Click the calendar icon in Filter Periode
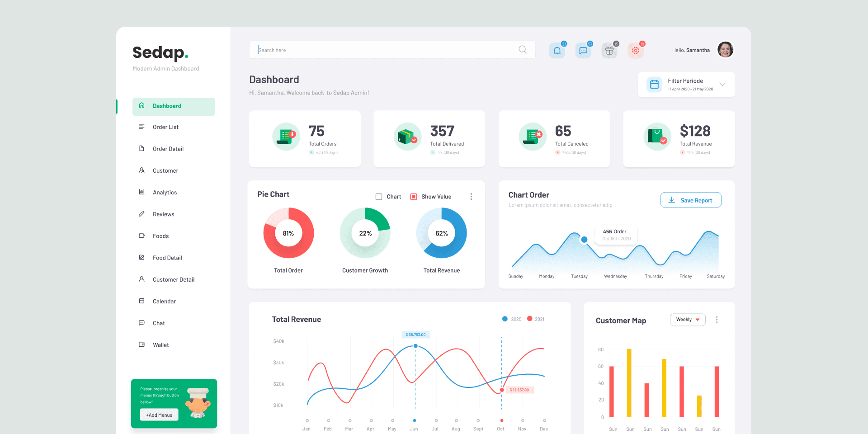Image resolution: width=868 pixels, height=434 pixels. coord(654,85)
